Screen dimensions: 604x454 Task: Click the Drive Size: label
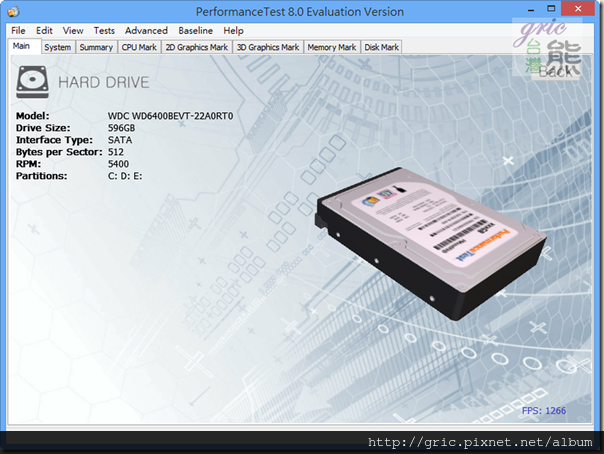[x=43, y=128]
